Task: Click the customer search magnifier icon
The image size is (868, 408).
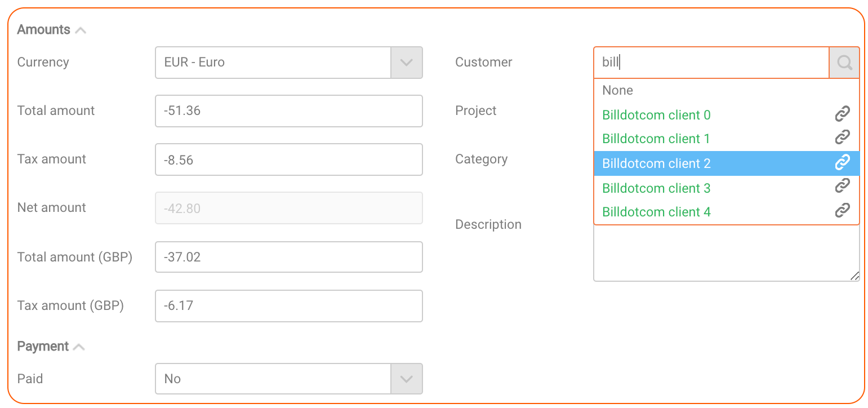Action: [844, 63]
